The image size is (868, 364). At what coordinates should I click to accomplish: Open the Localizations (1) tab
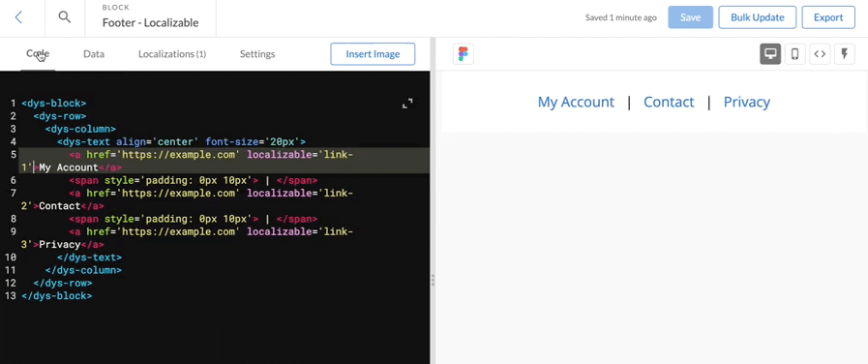[x=172, y=54]
